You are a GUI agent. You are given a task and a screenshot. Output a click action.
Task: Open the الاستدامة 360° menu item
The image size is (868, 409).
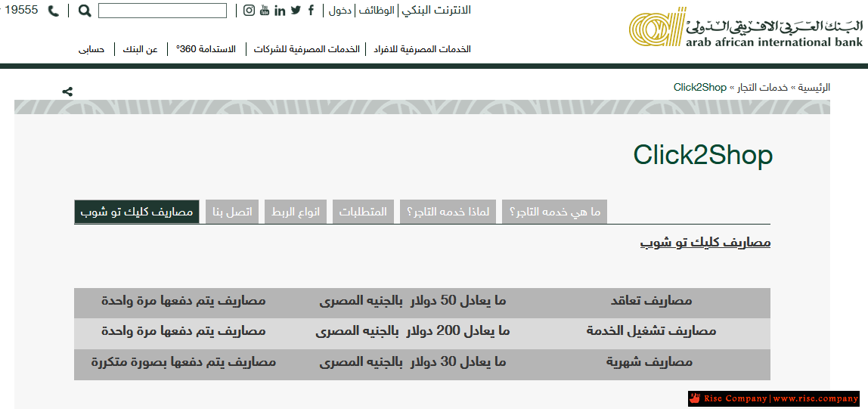[x=206, y=49]
